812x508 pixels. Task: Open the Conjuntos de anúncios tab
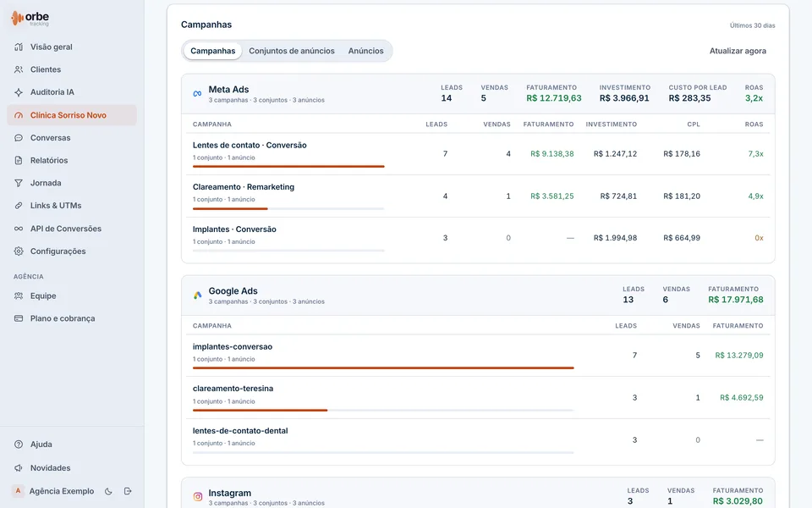[292, 51]
